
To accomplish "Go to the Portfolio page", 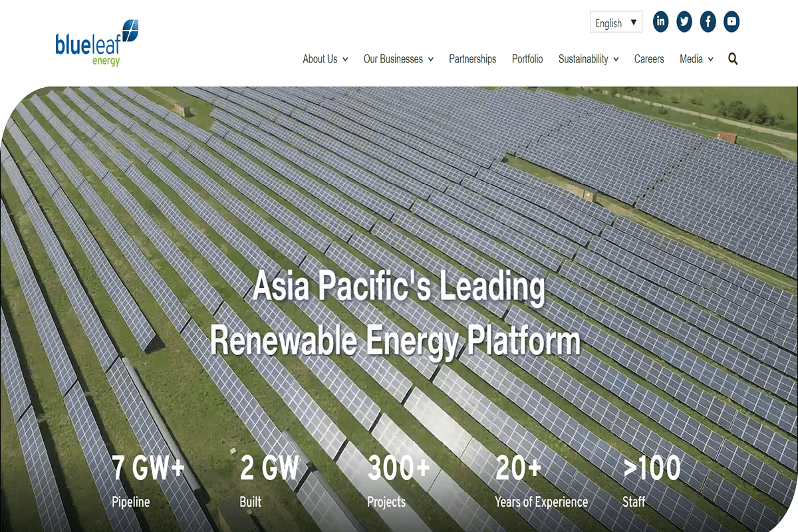I will pos(527,59).
